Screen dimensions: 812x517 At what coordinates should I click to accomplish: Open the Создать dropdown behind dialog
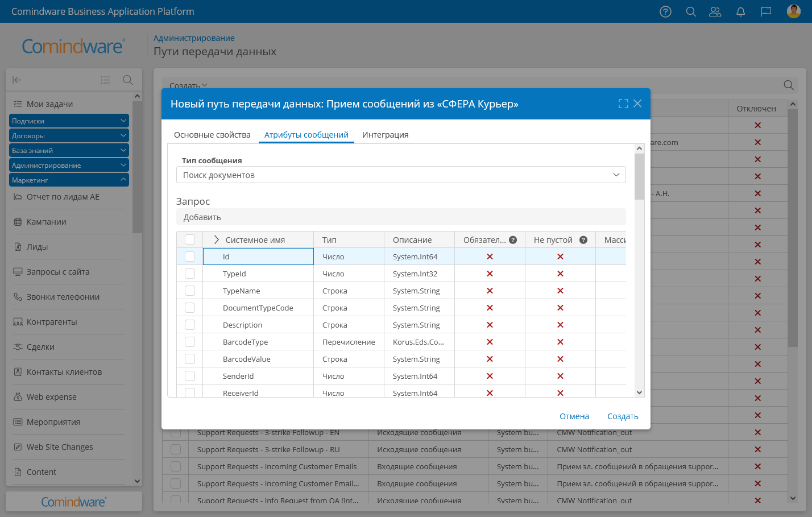[x=188, y=86]
